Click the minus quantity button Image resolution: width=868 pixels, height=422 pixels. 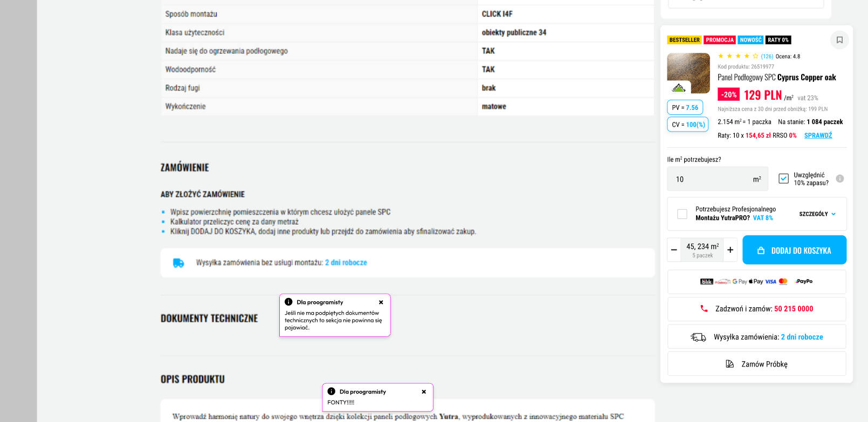click(x=674, y=250)
